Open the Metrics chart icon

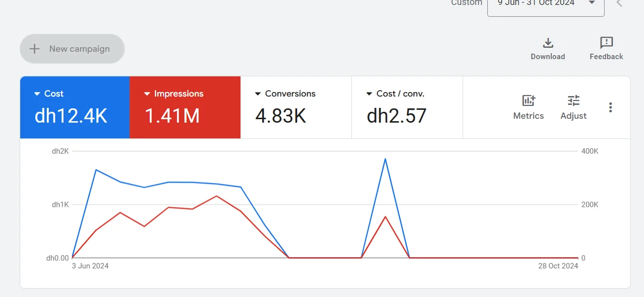click(x=529, y=100)
